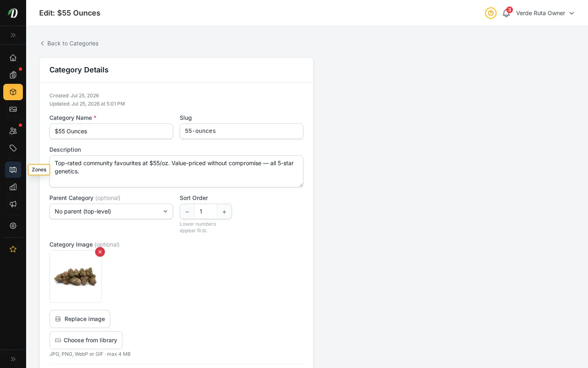Open the Verde Ruta Owner account menu
The image size is (588, 368).
coord(545,13)
